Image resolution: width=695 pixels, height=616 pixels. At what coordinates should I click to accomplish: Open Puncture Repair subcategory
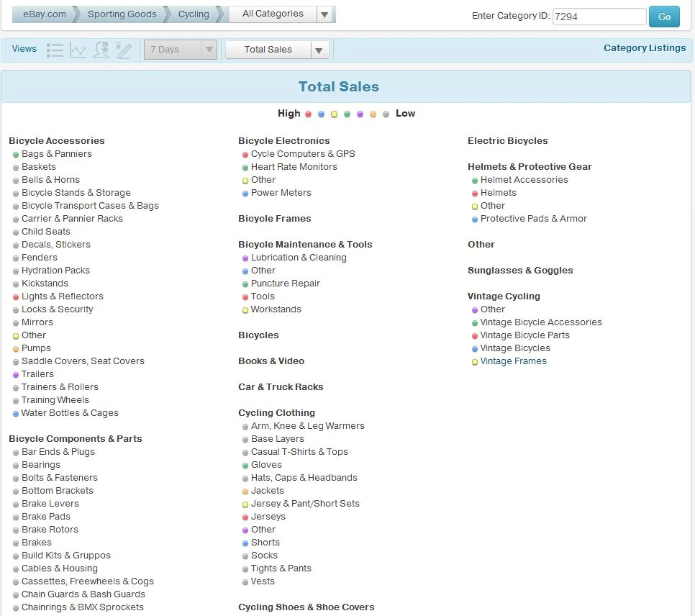[x=286, y=283]
